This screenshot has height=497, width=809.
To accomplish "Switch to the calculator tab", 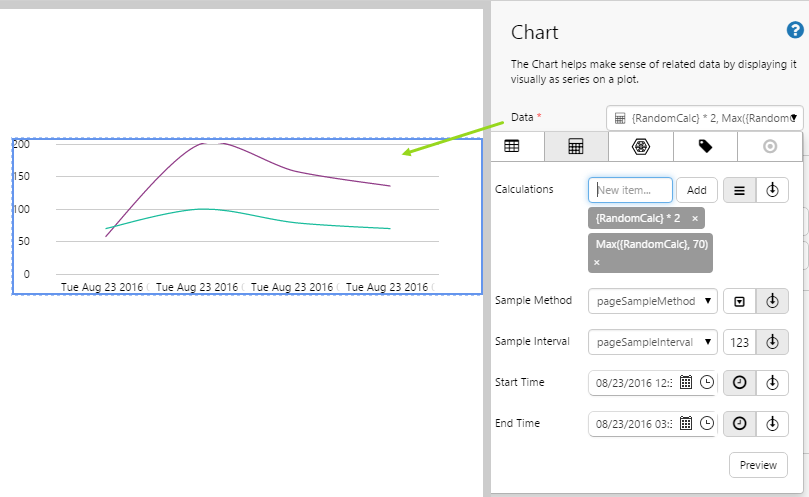I will [576, 146].
